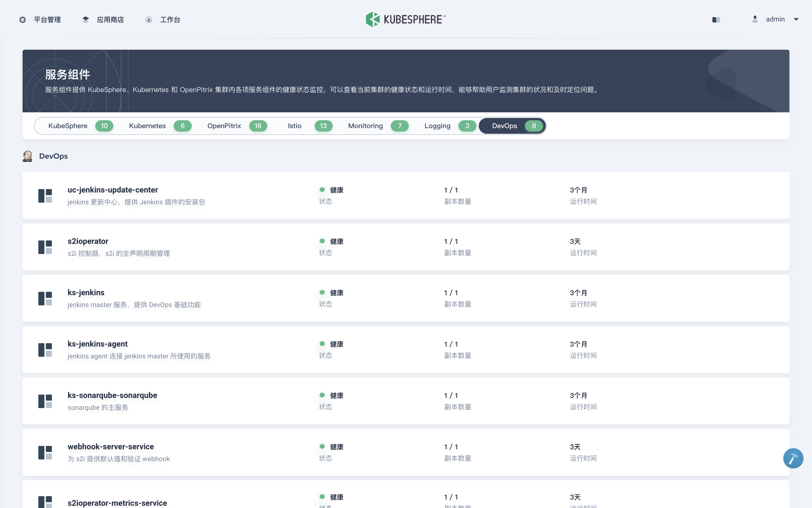Open the toolbox hammer floating button
The height and width of the screenshot is (508, 812).
click(x=793, y=458)
